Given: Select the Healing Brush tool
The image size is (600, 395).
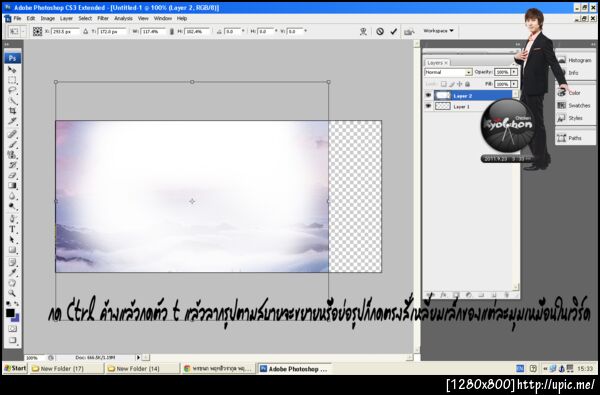Looking at the screenshot, I should [12, 134].
